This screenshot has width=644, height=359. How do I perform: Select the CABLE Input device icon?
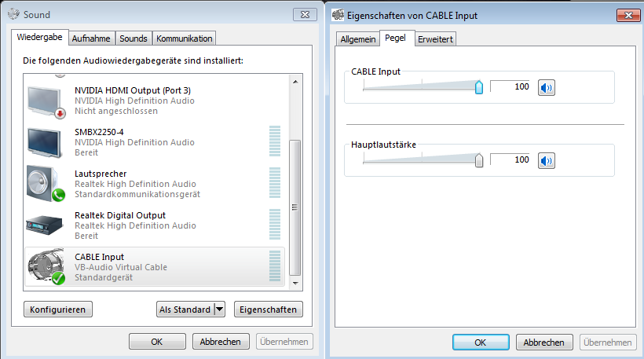click(x=44, y=267)
